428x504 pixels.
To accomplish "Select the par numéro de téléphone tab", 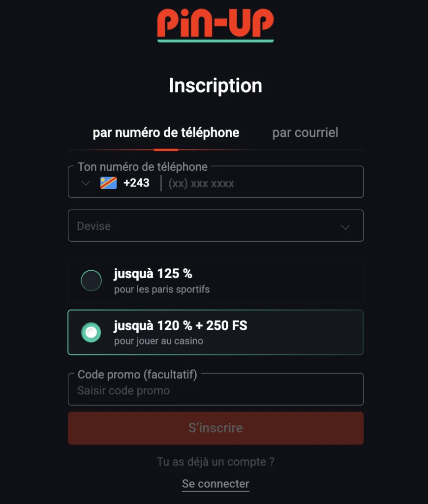I will tap(166, 132).
